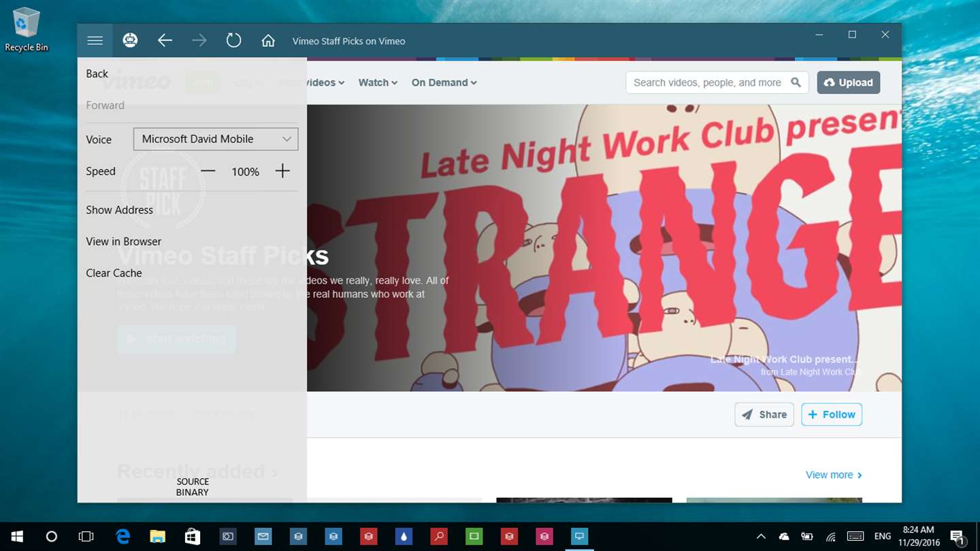Choose View in Browser option
The width and height of the screenshot is (980, 551).
tap(123, 241)
